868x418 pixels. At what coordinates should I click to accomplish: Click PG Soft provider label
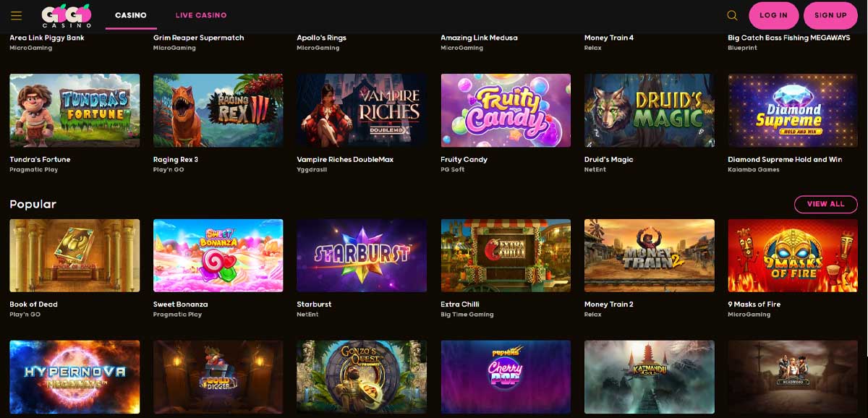click(452, 170)
